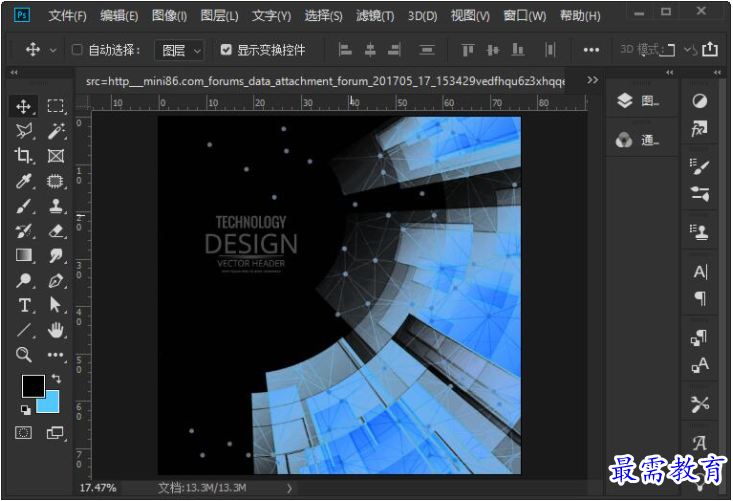Open the 3D(D) menu
Screen dimensions: 733x501
pyautogui.click(x=422, y=16)
